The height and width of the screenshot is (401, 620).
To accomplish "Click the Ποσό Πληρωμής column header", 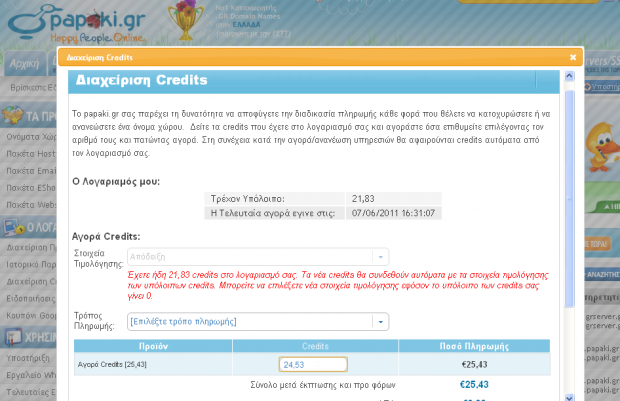I will [474, 346].
